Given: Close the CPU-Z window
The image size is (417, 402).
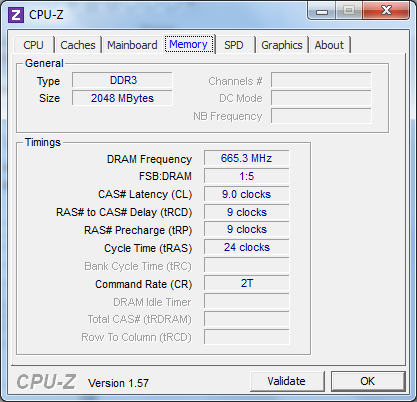Looking at the screenshot, I should click(386, 11).
